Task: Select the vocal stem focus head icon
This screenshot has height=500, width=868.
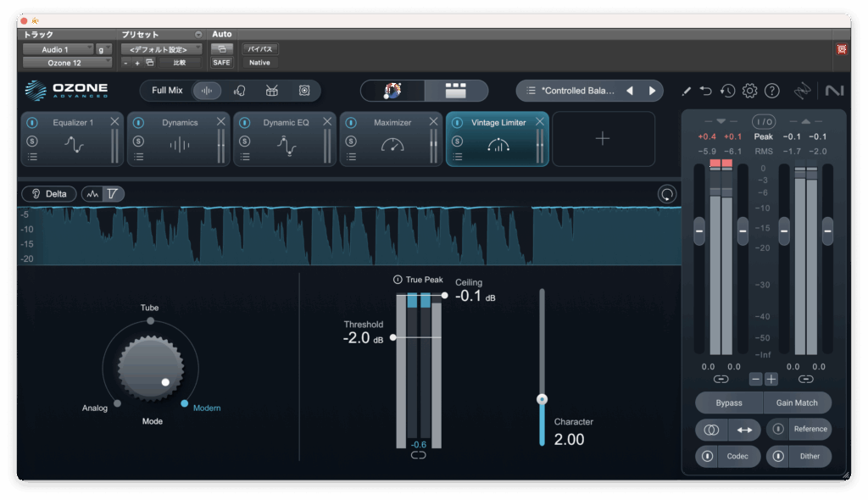Action: [240, 91]
